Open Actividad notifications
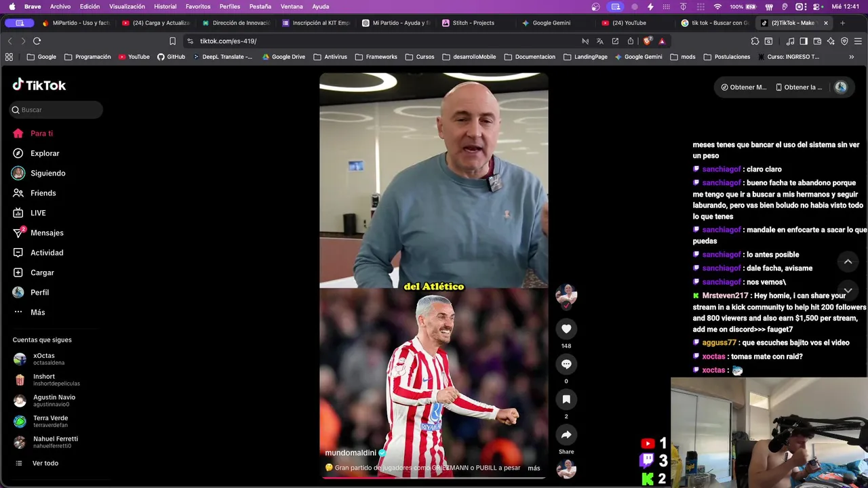 47,253
